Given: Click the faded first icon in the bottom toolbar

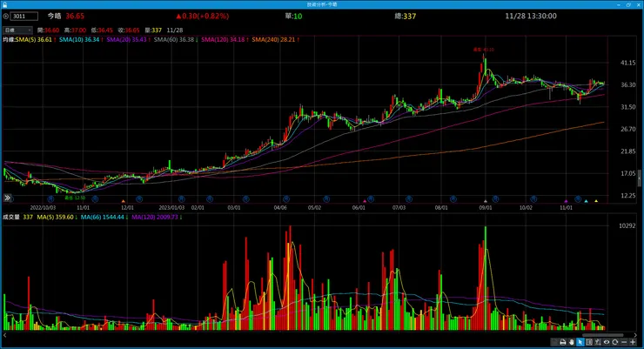Looking at the screenshot, I should (x=555, y=342).
